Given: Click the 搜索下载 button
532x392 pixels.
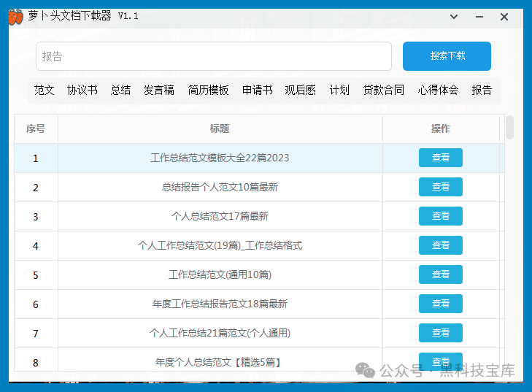Looking at the screenshot, I should [447, 56].
